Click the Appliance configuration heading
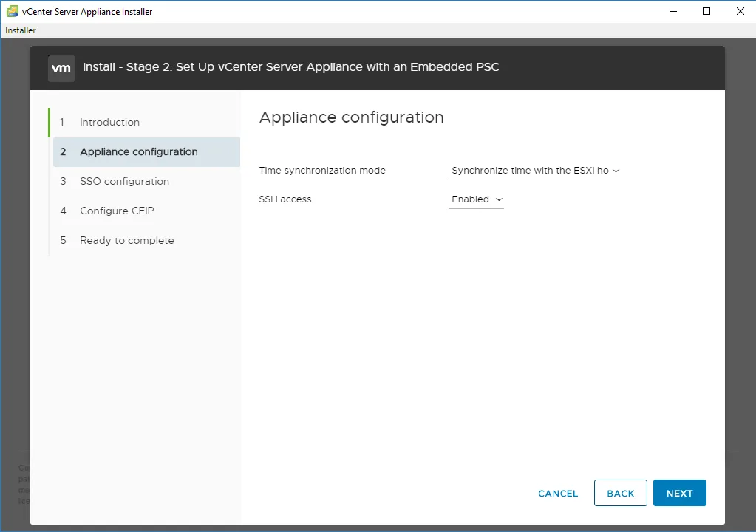The image size is (756, 532). coord(352,117)
